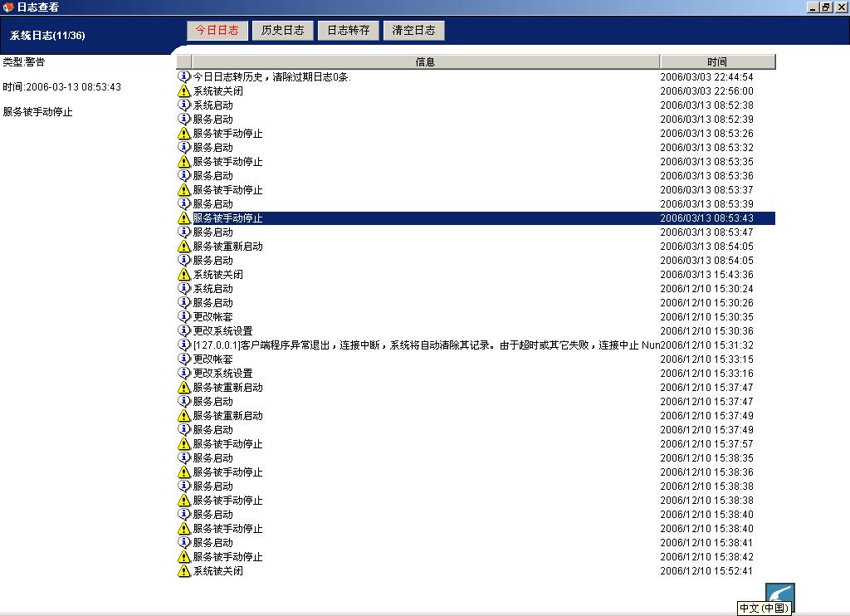Image resolution: width=850 pixels, height=616 pixels.
Task: Click info icon of 服务启动 08:52:39 row
Action: coord(184,119)
